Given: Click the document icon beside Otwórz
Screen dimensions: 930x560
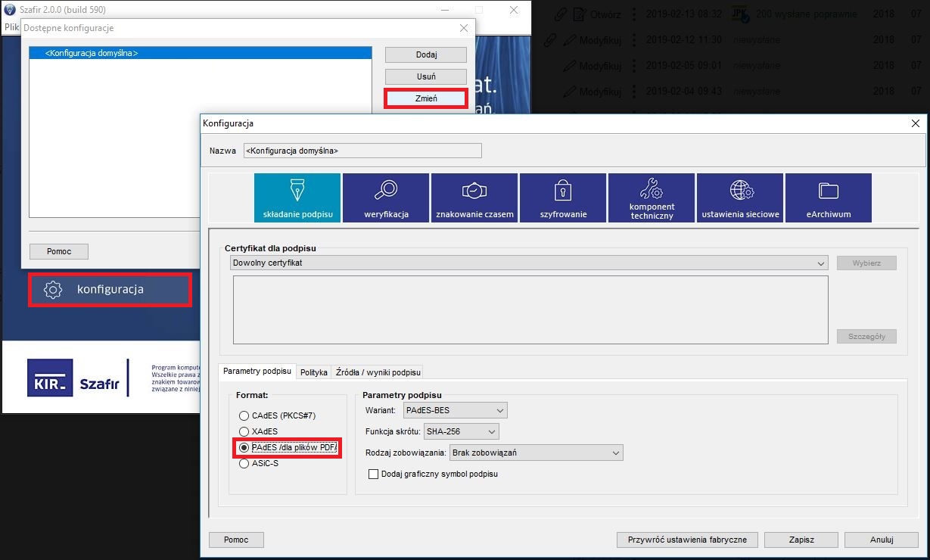Looking at the screenshot, I should (580, 14).
